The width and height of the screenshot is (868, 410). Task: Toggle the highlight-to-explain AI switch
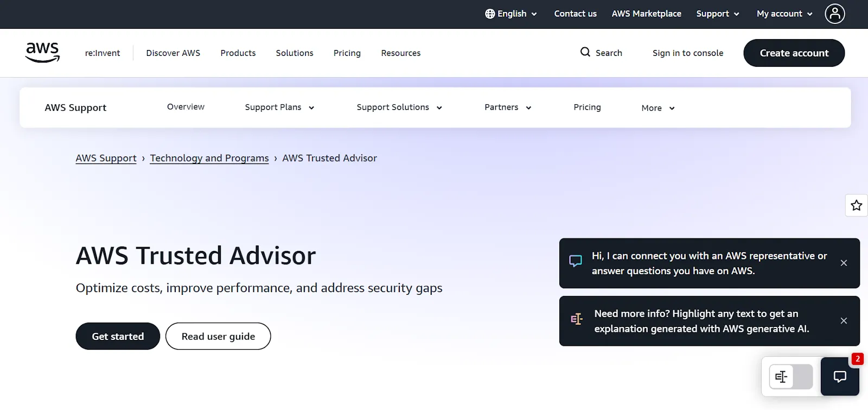coord(791,376)
